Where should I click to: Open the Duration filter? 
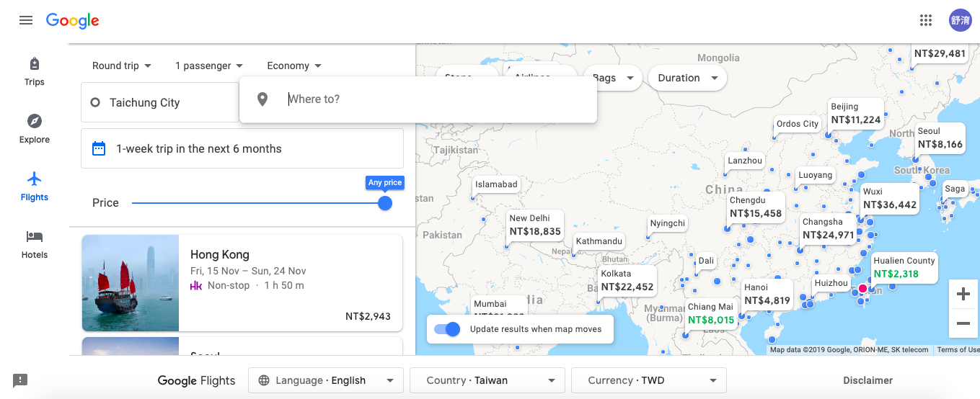687,78
